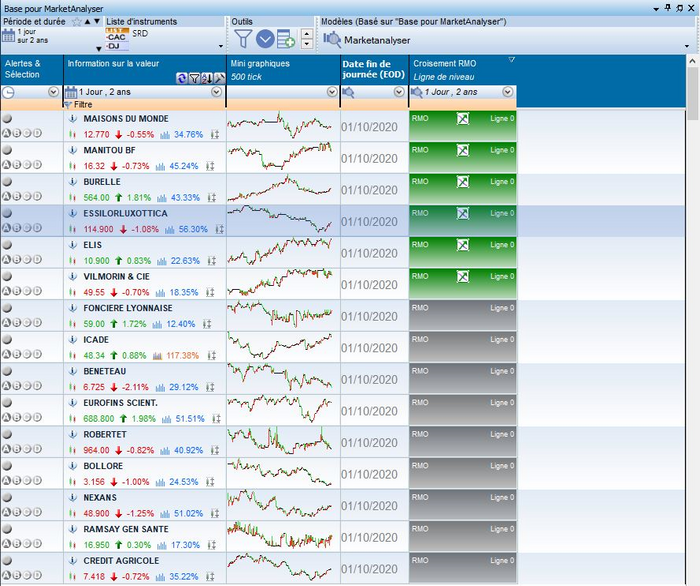The image size is (700, 586).
Task: Click the order book icon in ROBERTET row
Action: click(215, 450)
